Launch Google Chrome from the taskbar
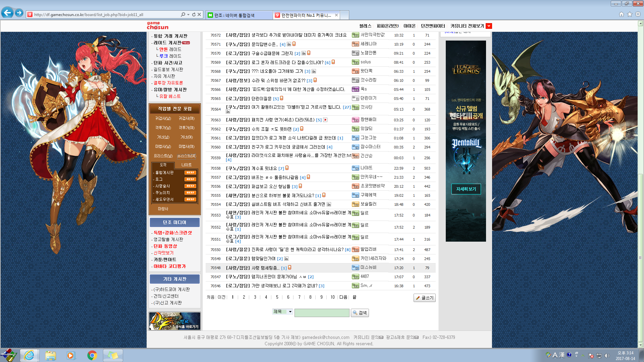 (x=92, y=355)
